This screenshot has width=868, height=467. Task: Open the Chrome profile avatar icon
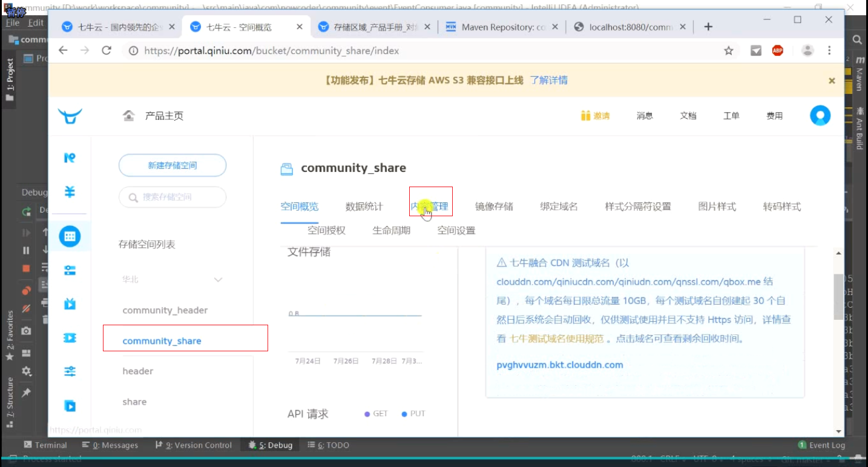pos(807,51)
